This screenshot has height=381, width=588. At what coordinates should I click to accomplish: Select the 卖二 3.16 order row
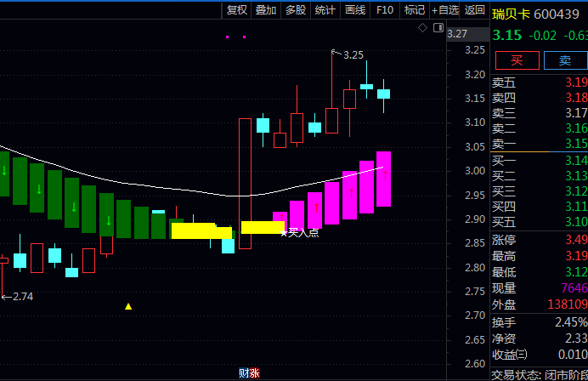pos(540,128)
